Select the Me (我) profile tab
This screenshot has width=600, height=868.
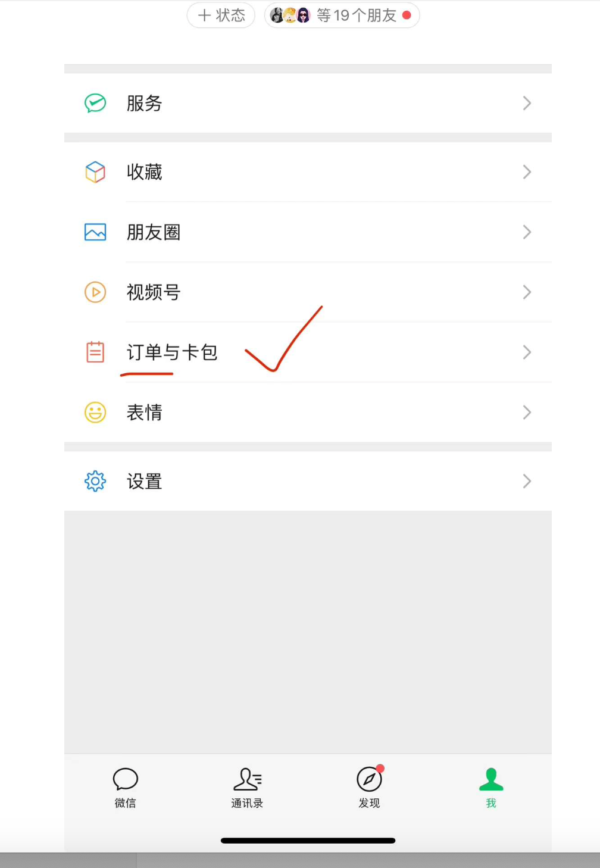tap(491, 787)
